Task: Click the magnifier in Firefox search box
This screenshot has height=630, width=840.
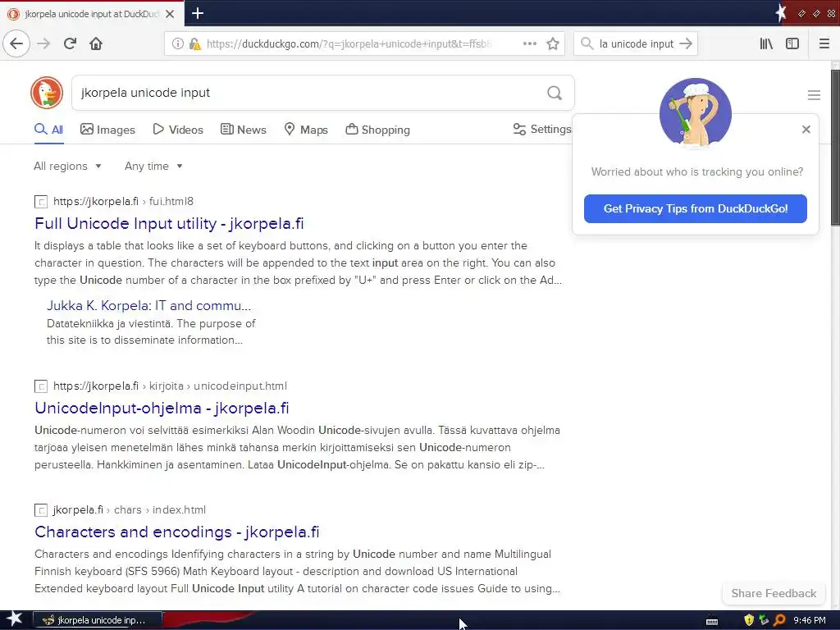Action: point(587,43)
